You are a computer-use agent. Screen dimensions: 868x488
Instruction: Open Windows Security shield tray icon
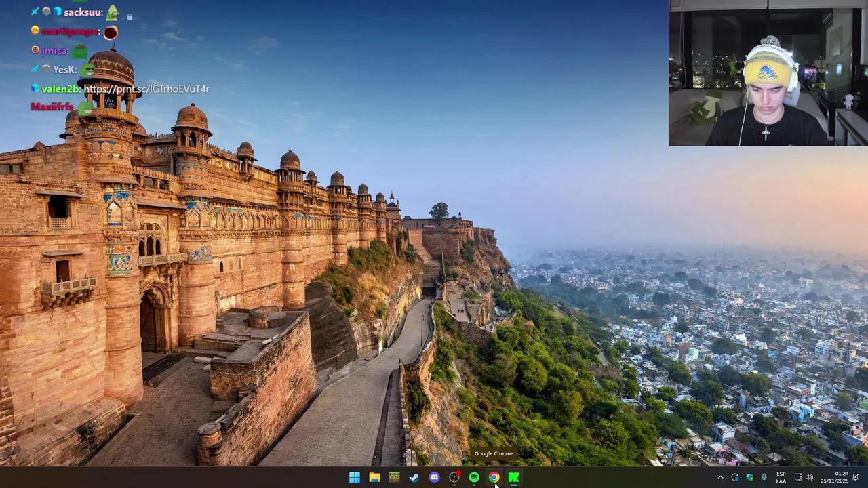click(749, 477)
